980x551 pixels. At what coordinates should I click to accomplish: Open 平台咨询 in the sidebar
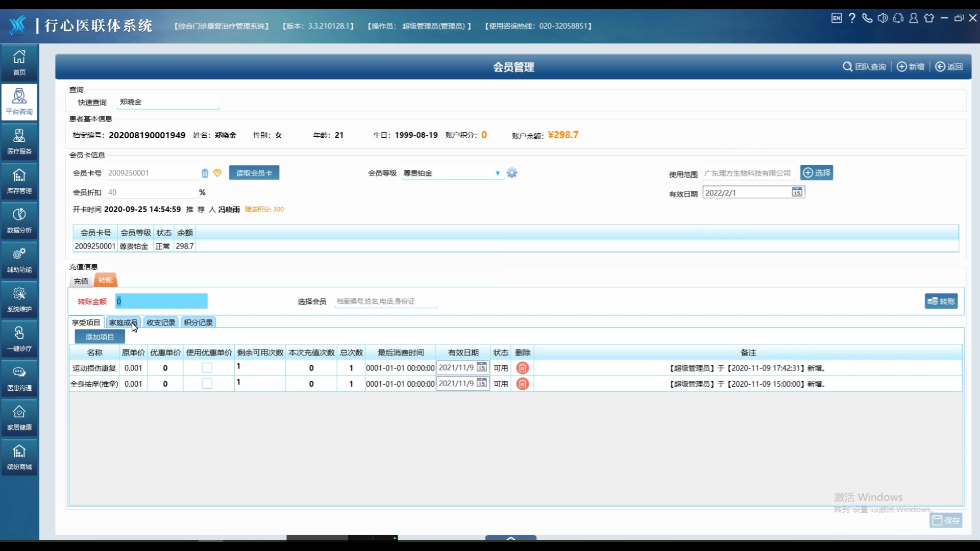click(19, 102)
